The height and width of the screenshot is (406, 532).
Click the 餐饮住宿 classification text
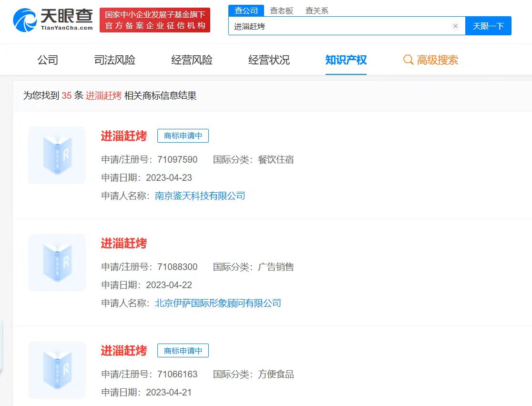coord(276,159)
